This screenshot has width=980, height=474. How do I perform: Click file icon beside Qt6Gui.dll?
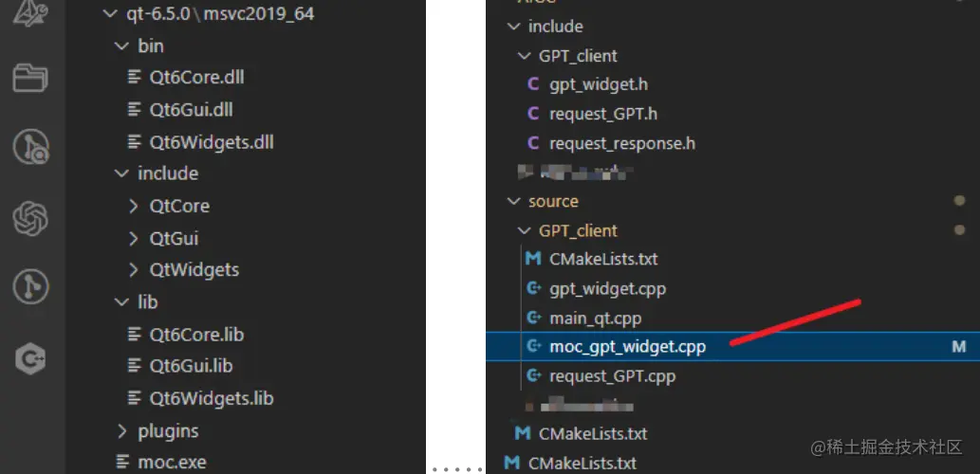[134, 109]
